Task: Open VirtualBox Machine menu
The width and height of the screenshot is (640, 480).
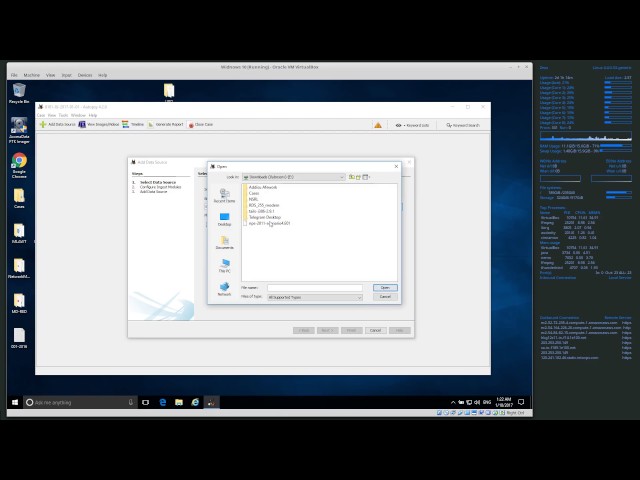Action: 31,75
